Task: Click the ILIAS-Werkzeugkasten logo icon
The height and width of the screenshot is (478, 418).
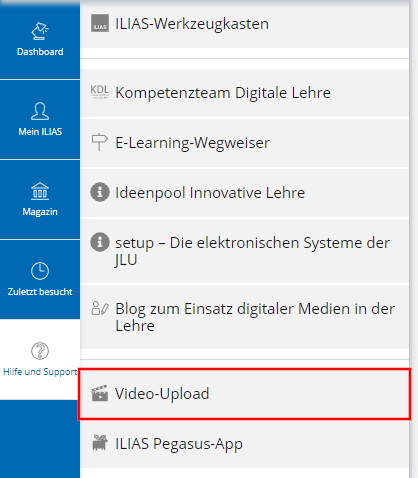Action: 100,23
